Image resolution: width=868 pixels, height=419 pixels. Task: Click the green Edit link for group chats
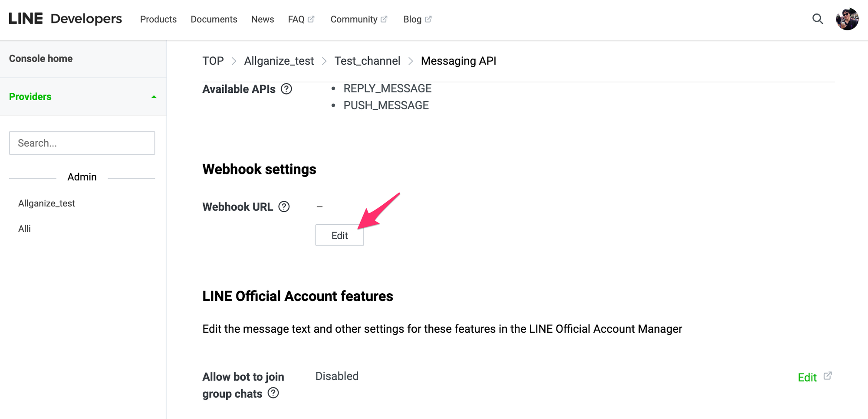point(807,377)
